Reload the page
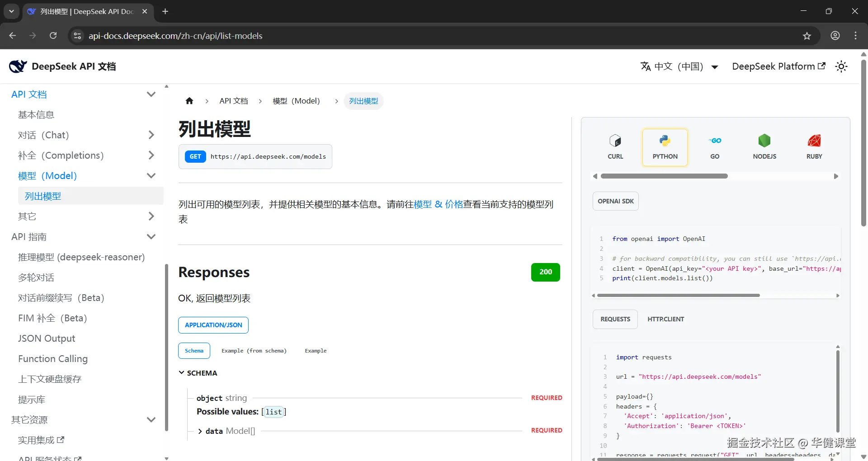 pyautogui.click(x=53, y=36)
